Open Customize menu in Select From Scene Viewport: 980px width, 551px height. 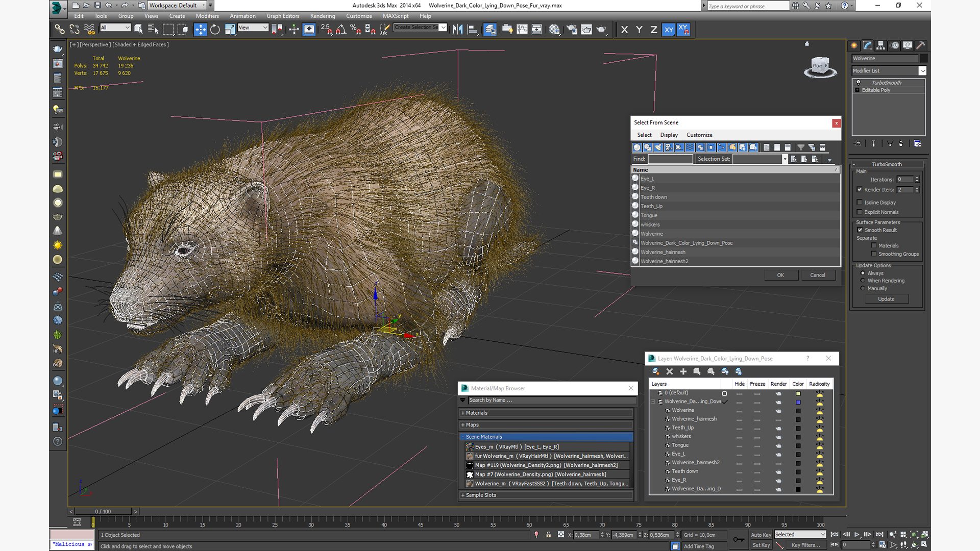coord(699,135)
